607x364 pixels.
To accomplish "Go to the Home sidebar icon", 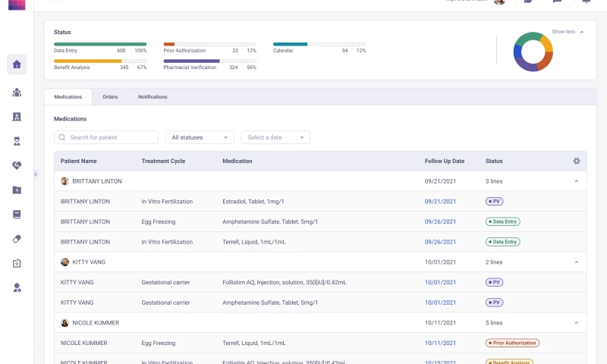I will pyautogui.click(x=17, y=64).
